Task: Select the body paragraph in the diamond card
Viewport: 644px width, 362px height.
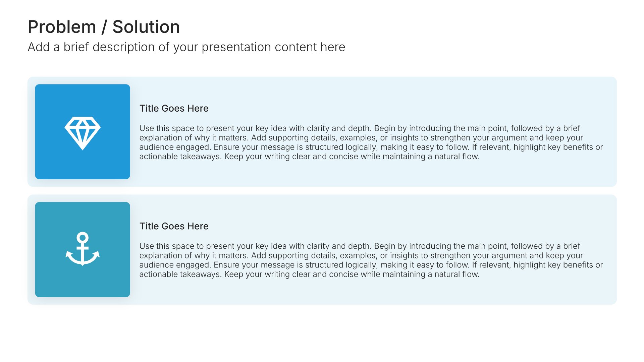Action: click(371, 142)
